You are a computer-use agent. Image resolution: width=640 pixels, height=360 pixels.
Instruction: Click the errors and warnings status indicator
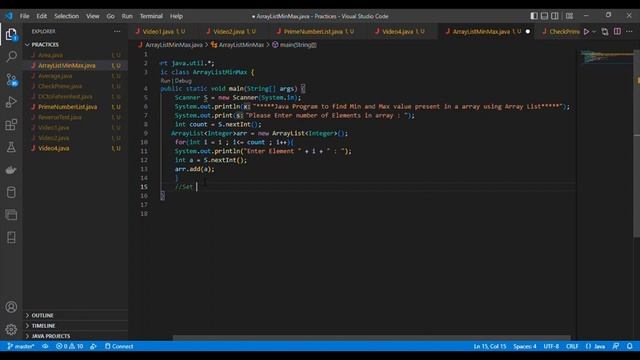tap(69, 346)
